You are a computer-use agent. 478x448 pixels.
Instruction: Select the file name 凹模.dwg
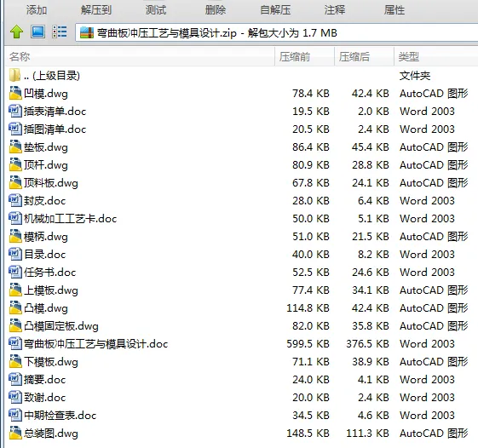(46, 93)
